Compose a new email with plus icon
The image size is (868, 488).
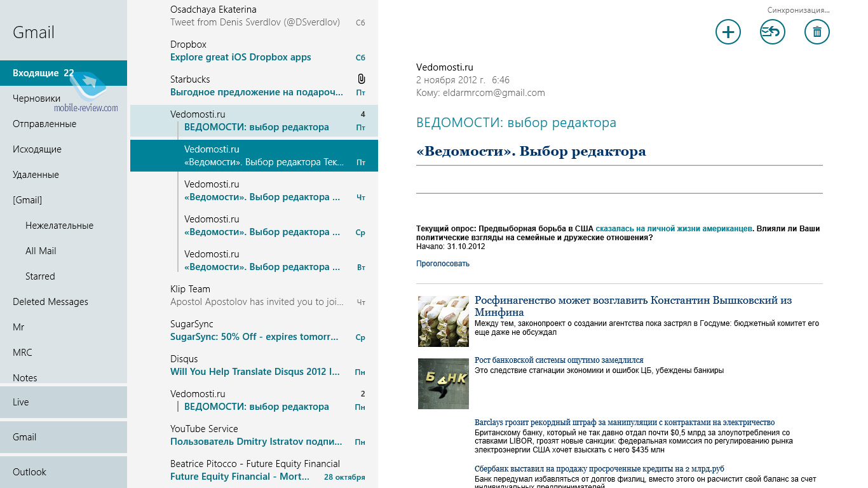(x=728, y=32)
